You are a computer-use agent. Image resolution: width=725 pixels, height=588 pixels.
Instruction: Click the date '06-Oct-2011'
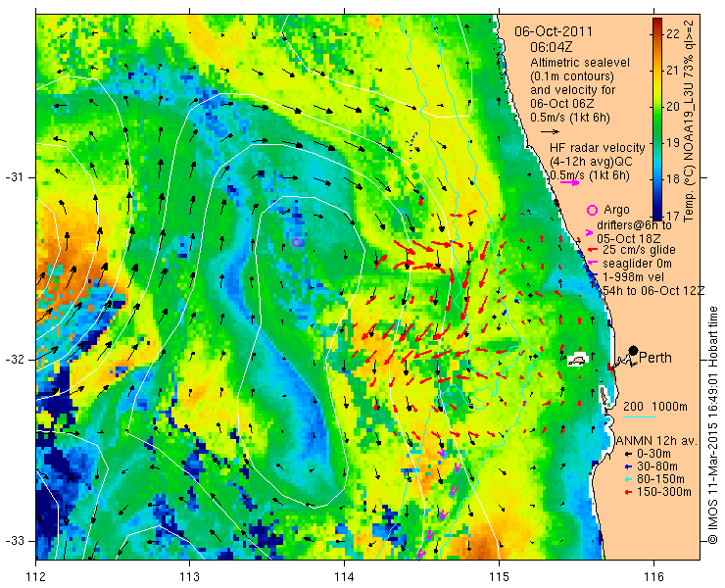554,31
